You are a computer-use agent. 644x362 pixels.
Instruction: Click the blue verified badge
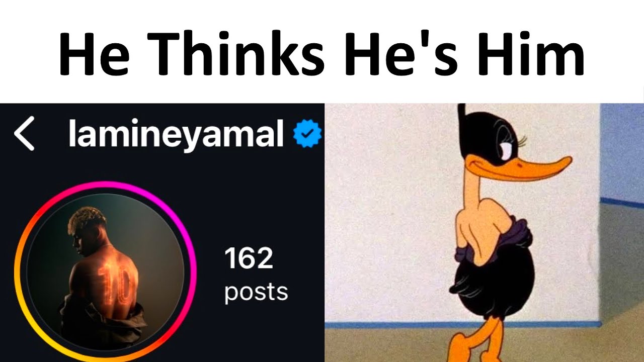click(x=307, y=135)
